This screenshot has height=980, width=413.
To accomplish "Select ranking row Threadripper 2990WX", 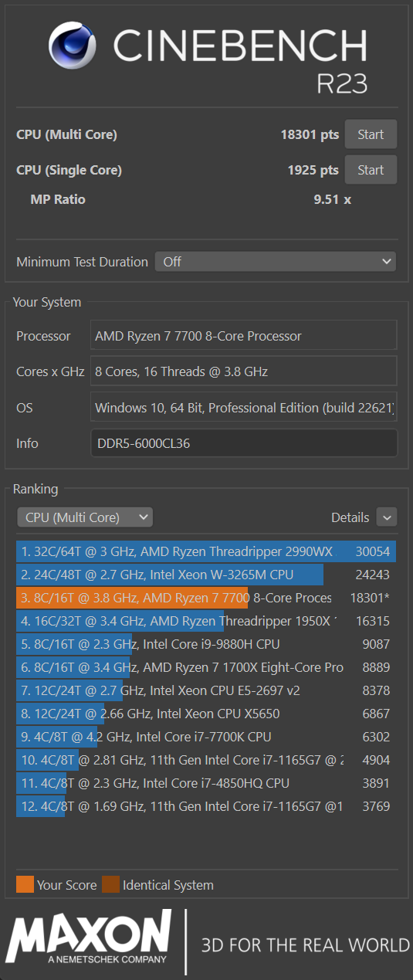I will (206, 551).
